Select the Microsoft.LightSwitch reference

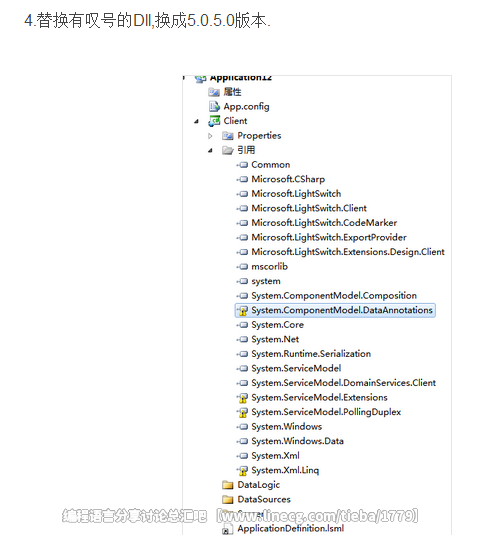click(296, 194)
